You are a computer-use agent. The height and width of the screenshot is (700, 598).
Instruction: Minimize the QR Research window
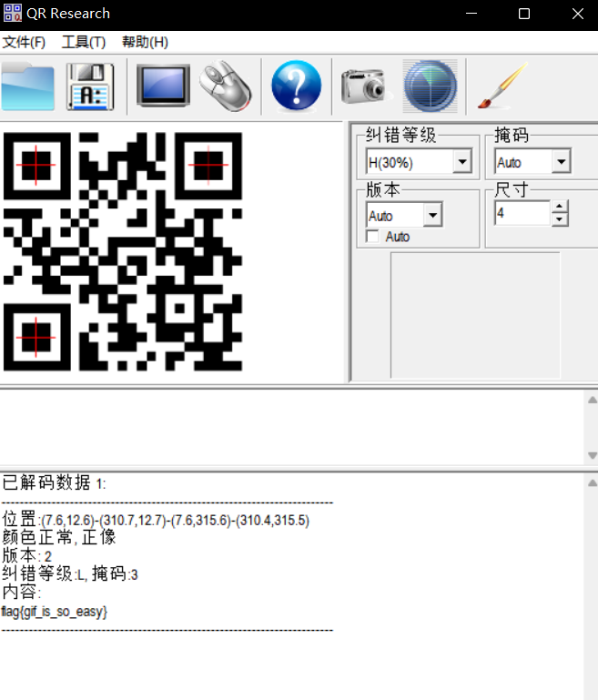(x=471, y=14)
